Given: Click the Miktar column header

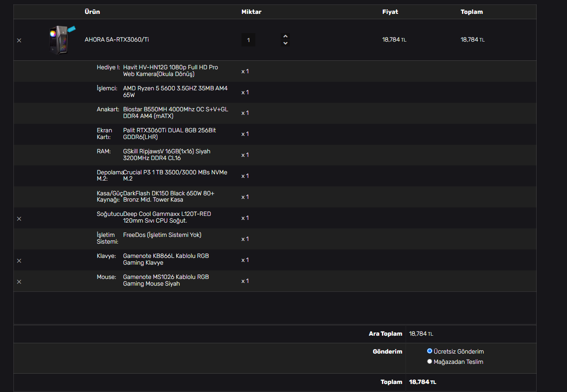Looking at the screenshot, I should click(x=251, y=12).
